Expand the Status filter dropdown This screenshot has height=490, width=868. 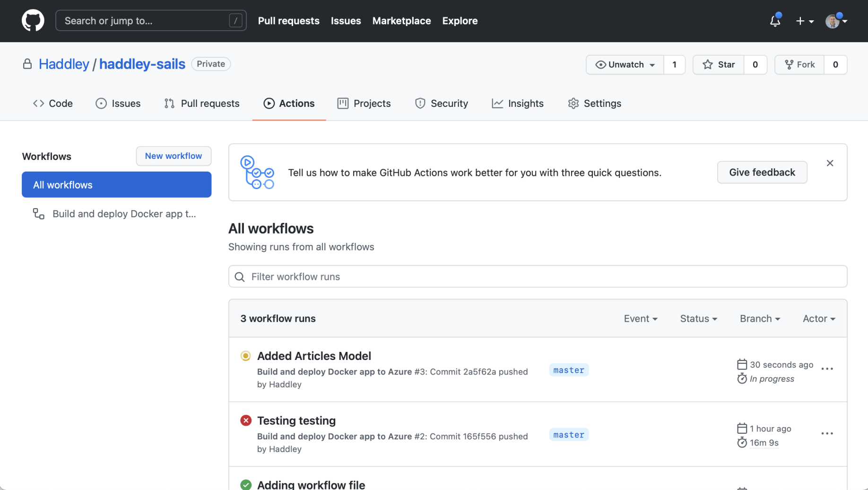coord(698,319)
